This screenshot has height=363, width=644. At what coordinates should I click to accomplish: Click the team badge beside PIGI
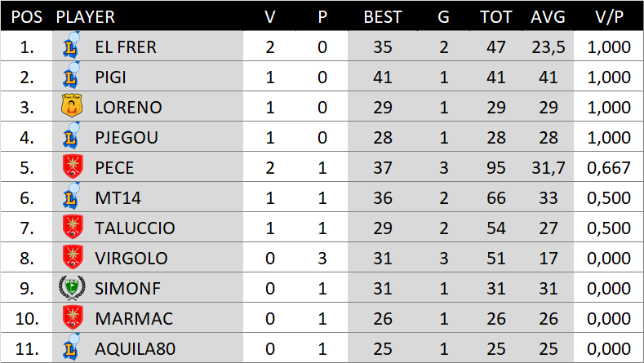[x=72, y=77]
